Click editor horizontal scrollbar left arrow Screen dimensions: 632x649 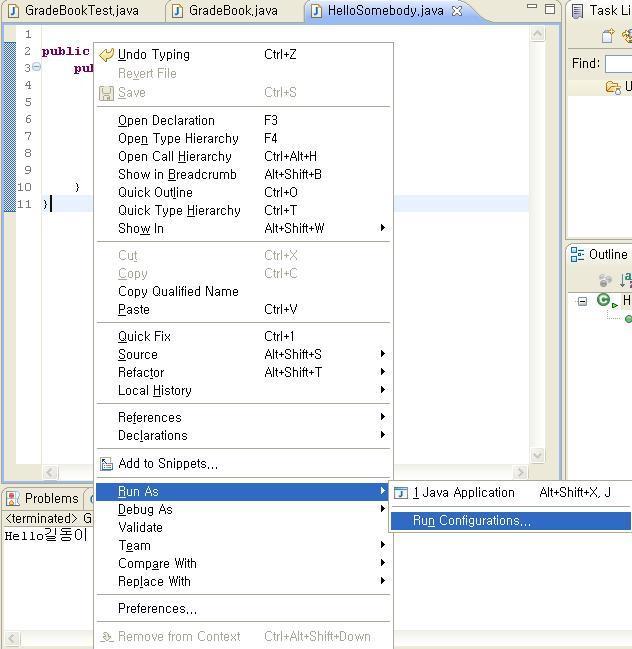[50, 472]
